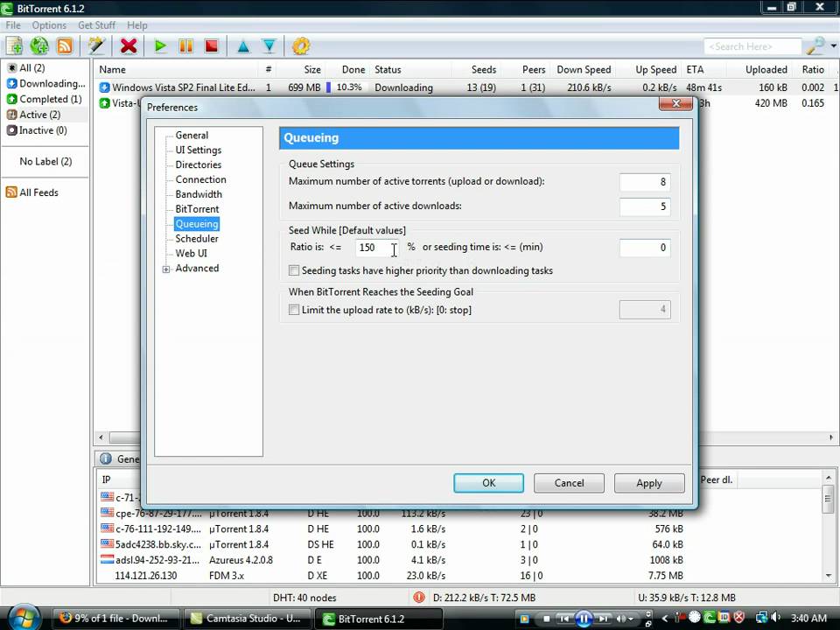The height and width of the screenshot is (630, 840).
Task: Open the Get Stuff menu
Action: 96,25
